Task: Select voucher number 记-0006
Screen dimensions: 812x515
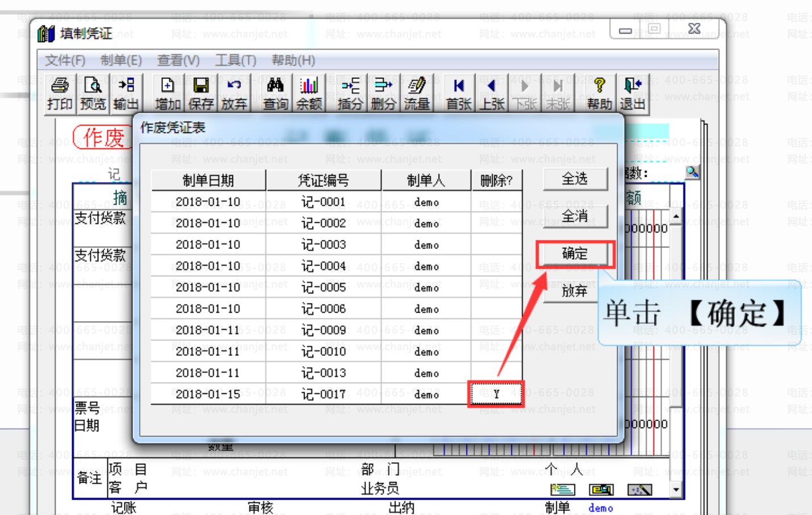Action: point(323,309)
